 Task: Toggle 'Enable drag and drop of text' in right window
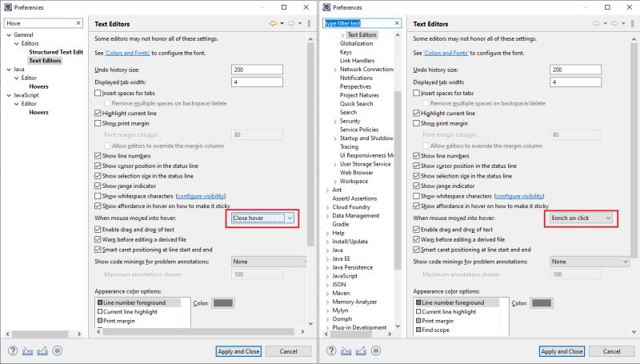coord(416,230)
